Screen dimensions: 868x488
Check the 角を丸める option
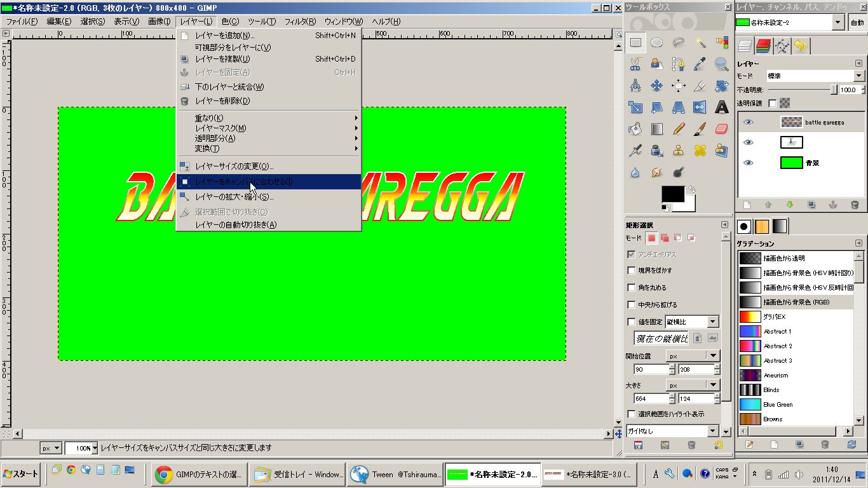coord(632,287)
